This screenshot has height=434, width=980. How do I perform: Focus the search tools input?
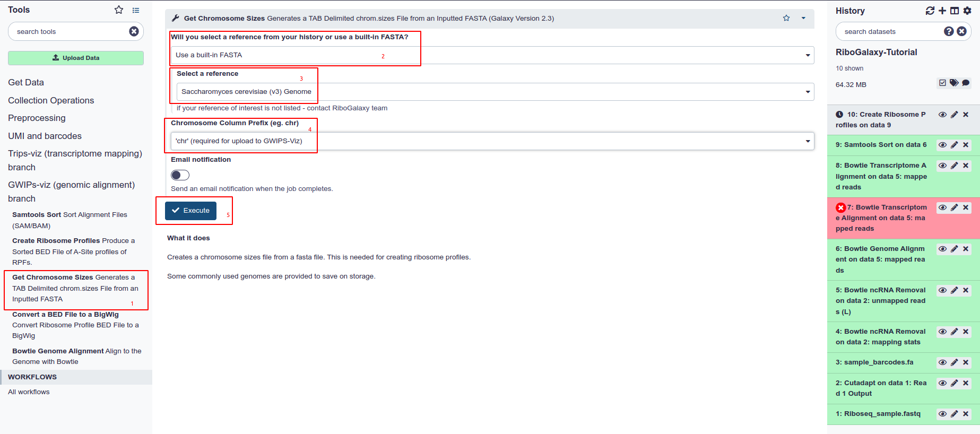[69, 31]
